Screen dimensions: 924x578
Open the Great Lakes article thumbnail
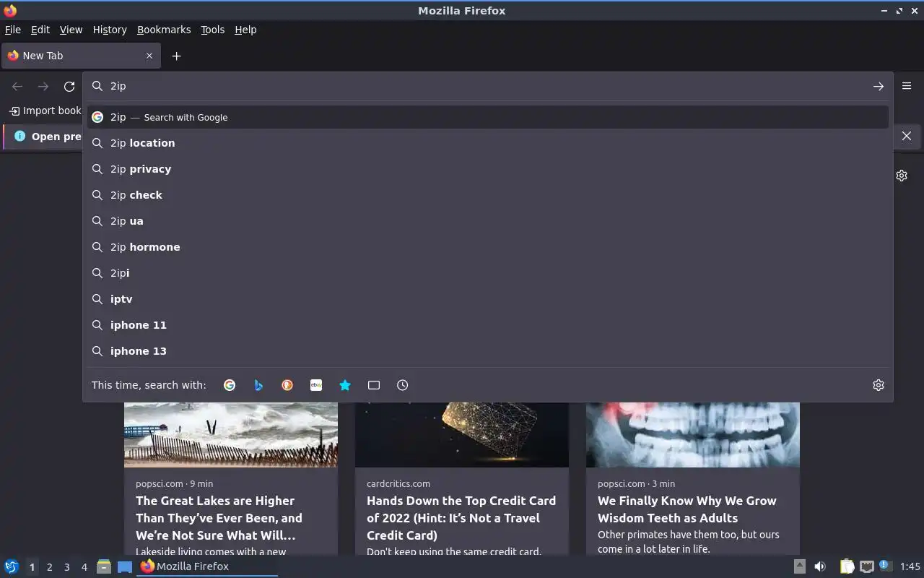[x=231, y=434]
